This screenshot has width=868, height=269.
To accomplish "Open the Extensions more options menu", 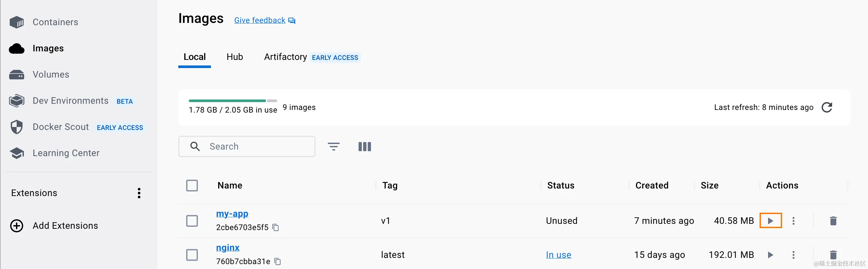I will [x=139, y=193].
